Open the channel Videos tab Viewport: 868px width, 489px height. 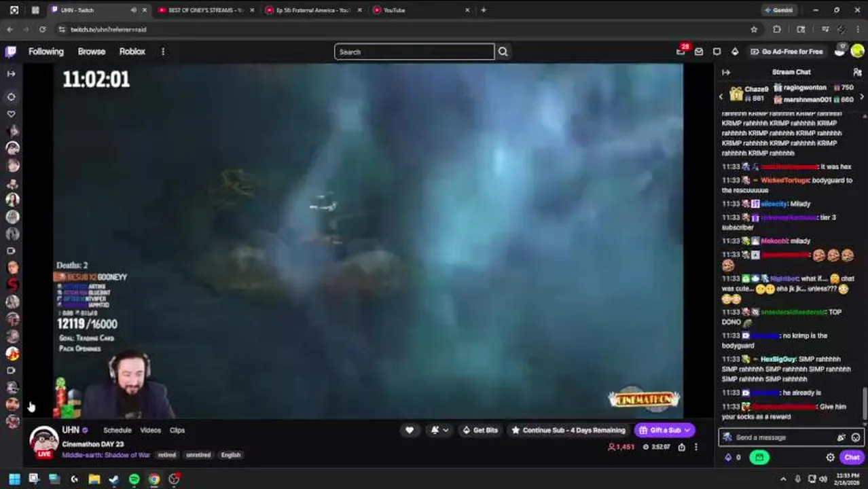click(150, 431)
